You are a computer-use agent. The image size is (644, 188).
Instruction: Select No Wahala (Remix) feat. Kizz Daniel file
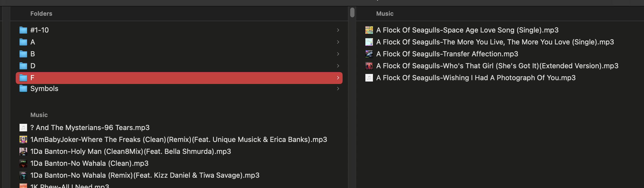click(145, 175)
